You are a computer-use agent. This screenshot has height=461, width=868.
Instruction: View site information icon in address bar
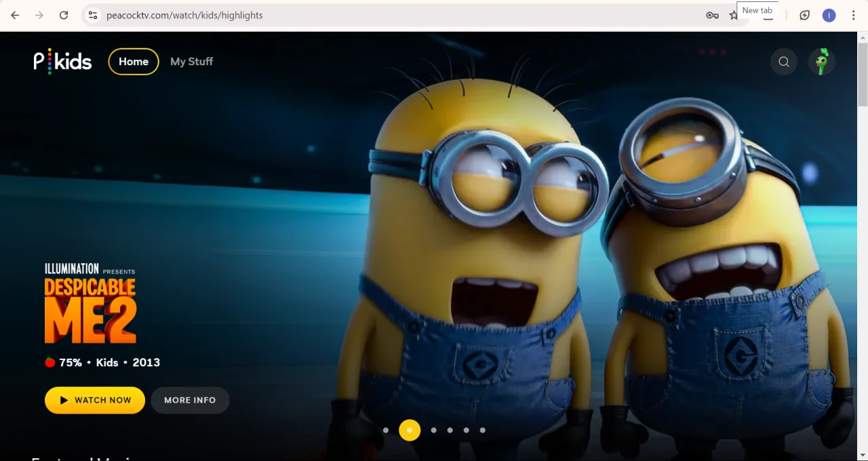(93, 15)
